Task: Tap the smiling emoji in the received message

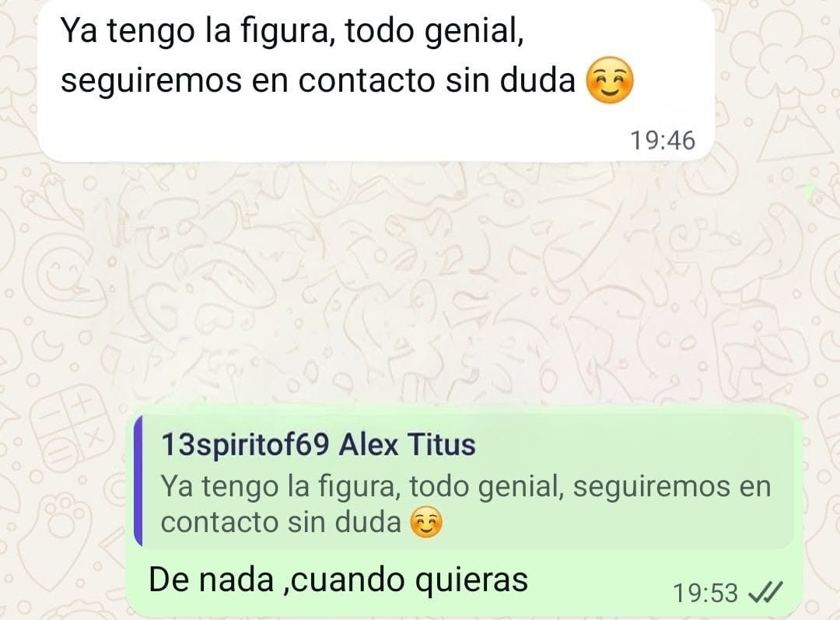Action: [610, 80]
